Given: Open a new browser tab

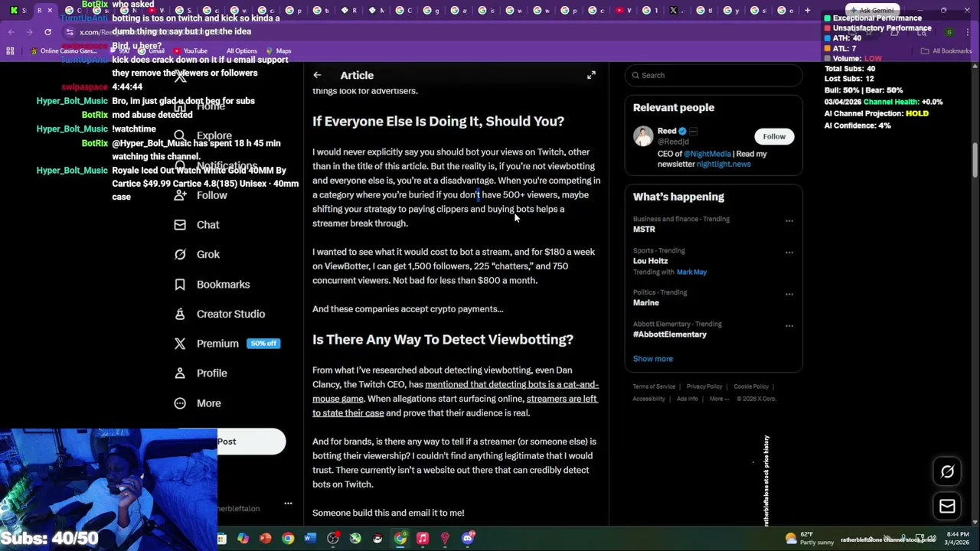Looking at the screenshot, I should tap(807, 10).
